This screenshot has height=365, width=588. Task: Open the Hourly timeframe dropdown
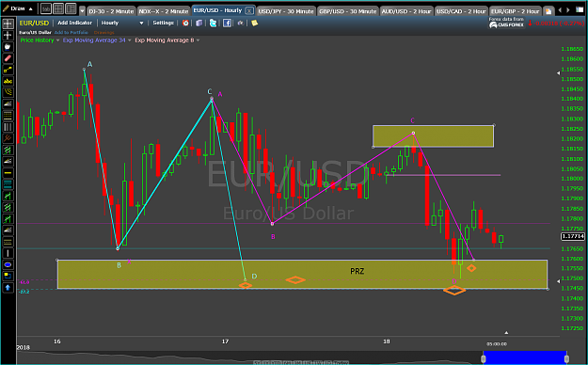tap(122, 23)
